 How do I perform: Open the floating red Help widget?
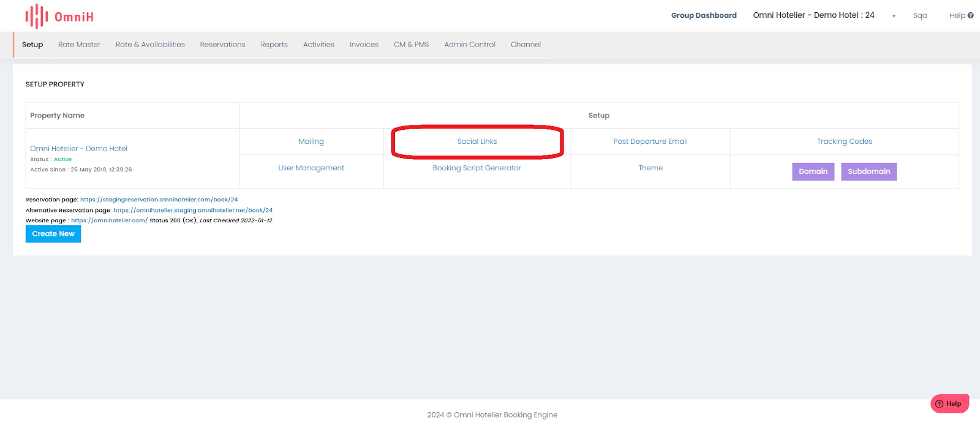[949, 404]
